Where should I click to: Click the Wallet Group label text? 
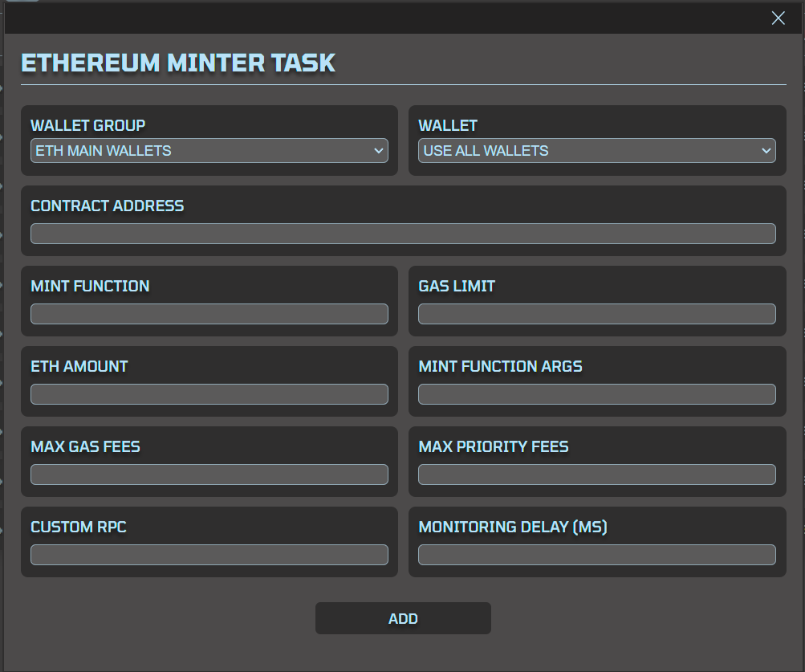(88, 125)
